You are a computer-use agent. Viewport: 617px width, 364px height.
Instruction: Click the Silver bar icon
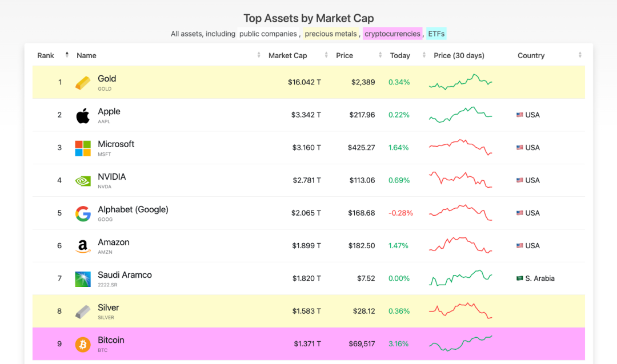click(x=83, y=312)
